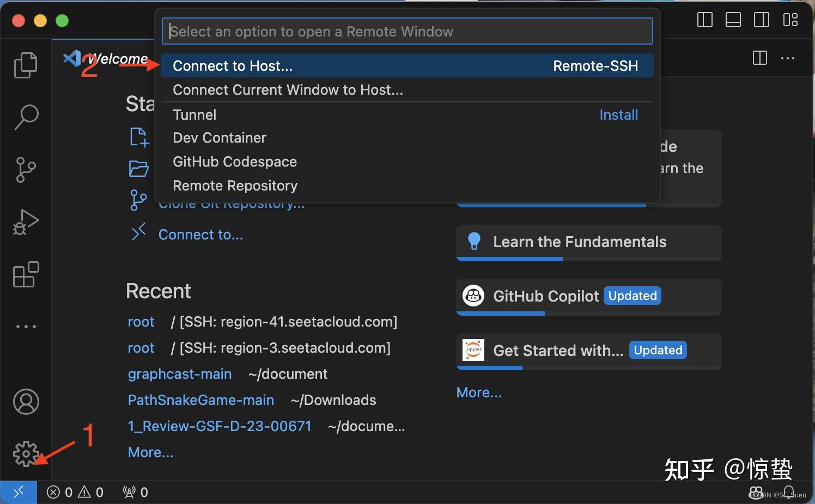Toggle the secondary side bar layout
The height and width of the screenshot is (504, 815).
(x=762, y=20)
